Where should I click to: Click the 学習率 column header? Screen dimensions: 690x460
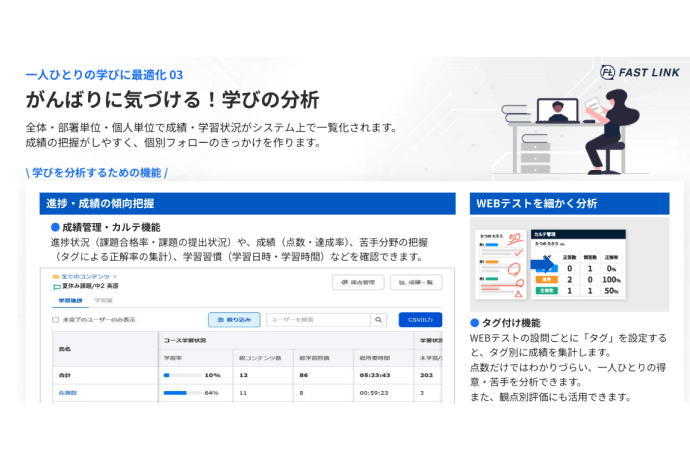click(195, 358)
